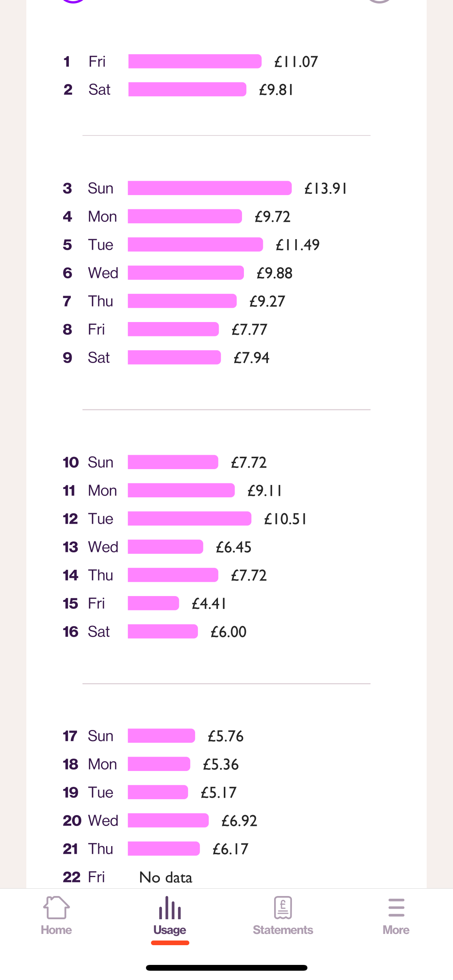
Task: Tap the Mon 18 day label
Action: pos(103,764)
